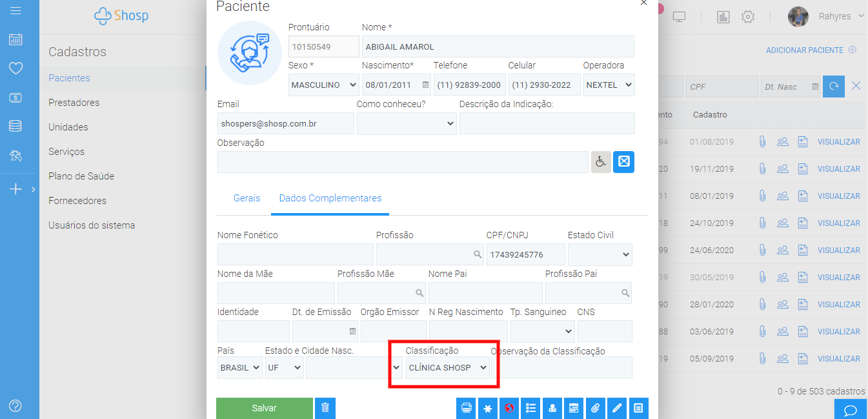Select the Dados Complementares tab

click(330, 198)
